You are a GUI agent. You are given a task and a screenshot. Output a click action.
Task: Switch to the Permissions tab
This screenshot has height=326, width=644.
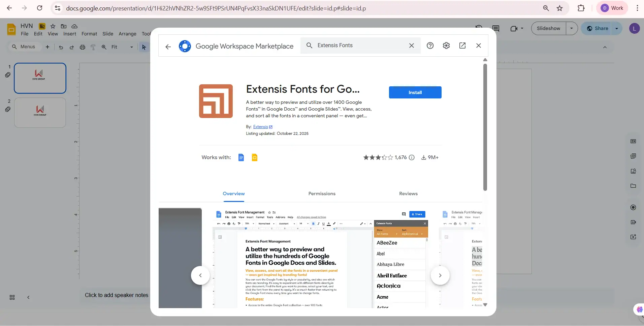(321, 194)
